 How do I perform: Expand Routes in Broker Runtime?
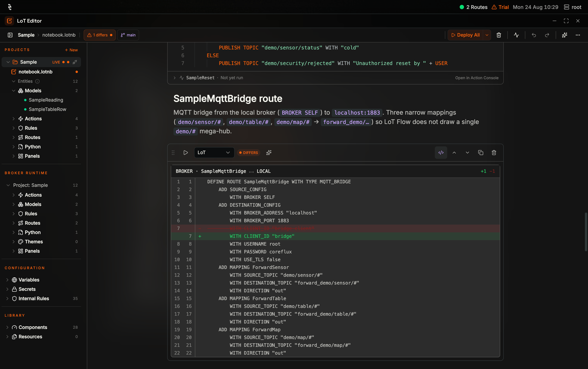pyautogui.click(x=14, y=223)
